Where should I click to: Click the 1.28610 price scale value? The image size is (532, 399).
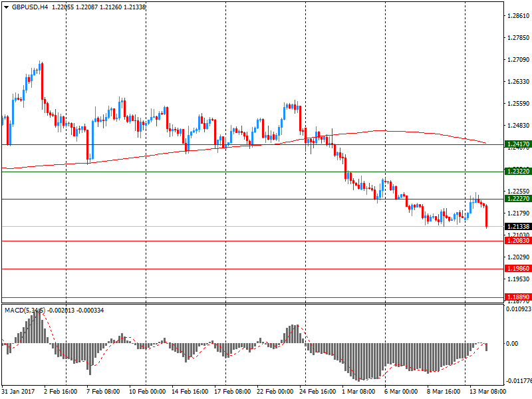pos(518,15)
